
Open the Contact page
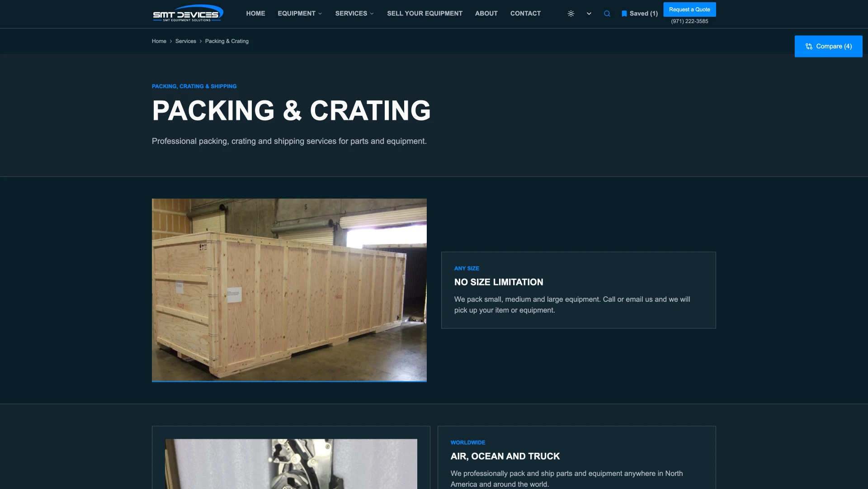coord(525,14)
